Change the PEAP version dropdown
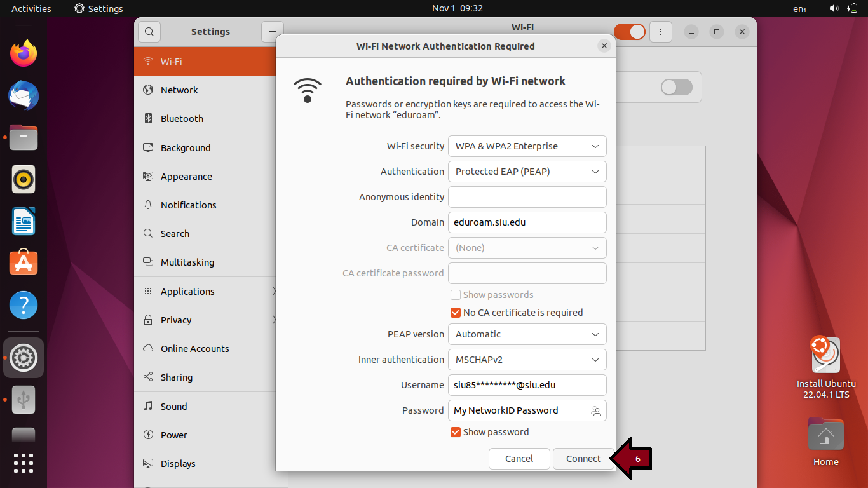The width and height of the screenshot is (868, 488). [x=527, y=334]
